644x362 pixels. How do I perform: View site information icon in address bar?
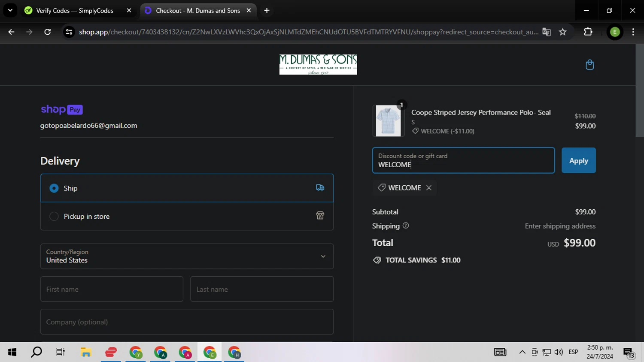(69, 32)
